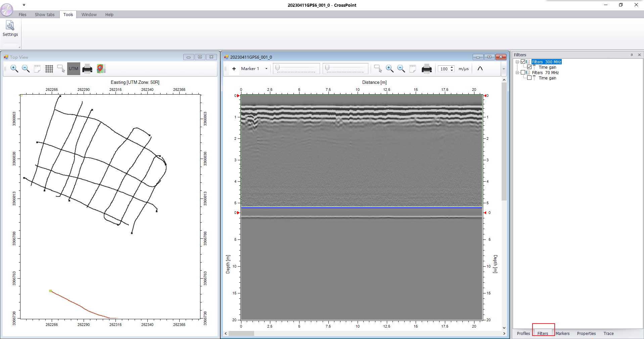Activate rectangle selection tool in Top View
This screenshot has height=339, width=644.
[61, 69]
